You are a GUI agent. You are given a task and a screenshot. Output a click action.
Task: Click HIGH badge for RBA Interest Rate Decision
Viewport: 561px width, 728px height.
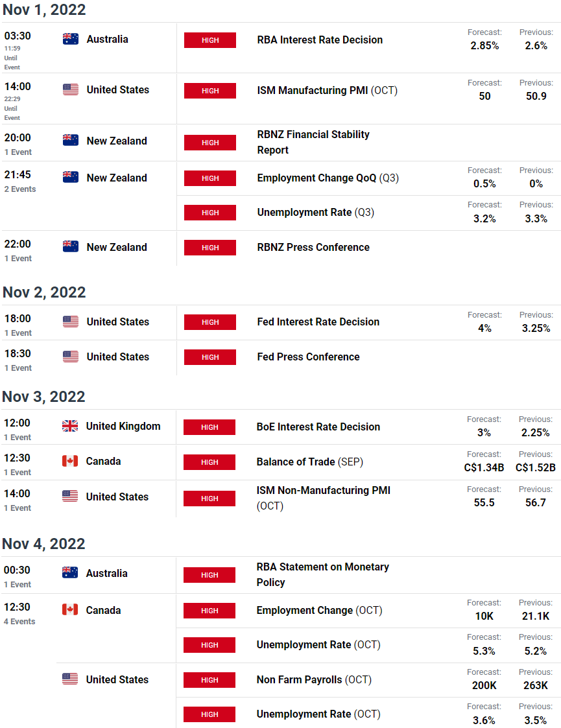pyautogui.click(x=210, y=40)
